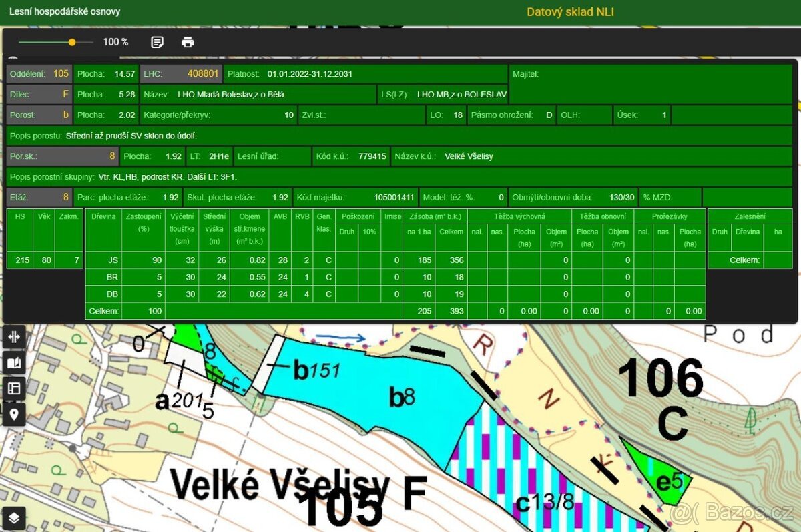
Task: Click the HS value 215
Action: [x=22, y=260]
